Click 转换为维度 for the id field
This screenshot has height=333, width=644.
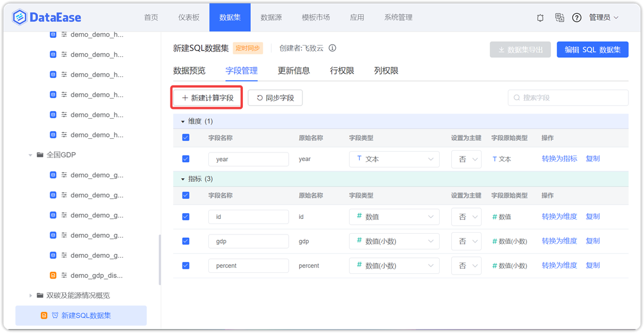(560, 216)
